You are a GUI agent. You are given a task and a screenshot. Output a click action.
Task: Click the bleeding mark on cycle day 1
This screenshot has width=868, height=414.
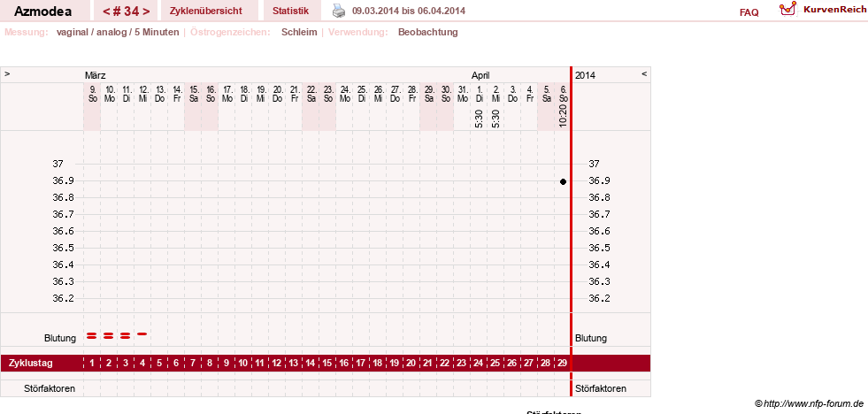click(x=92, y=335)
